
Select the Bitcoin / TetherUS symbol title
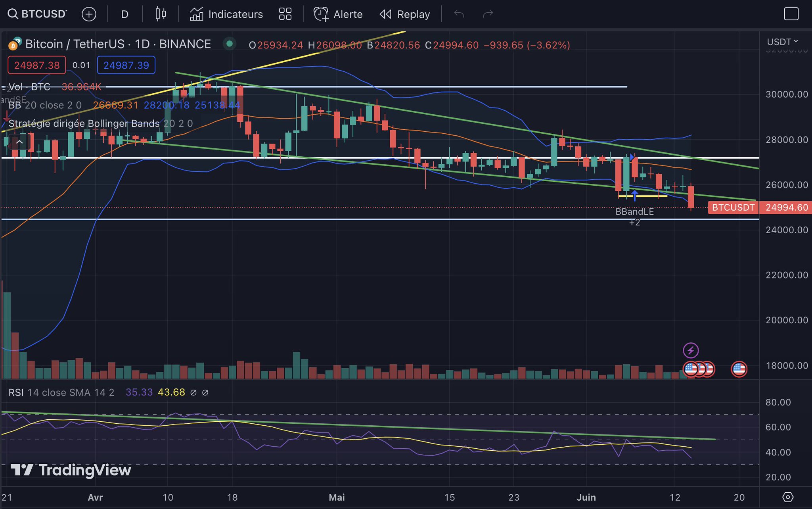(118, 44)
